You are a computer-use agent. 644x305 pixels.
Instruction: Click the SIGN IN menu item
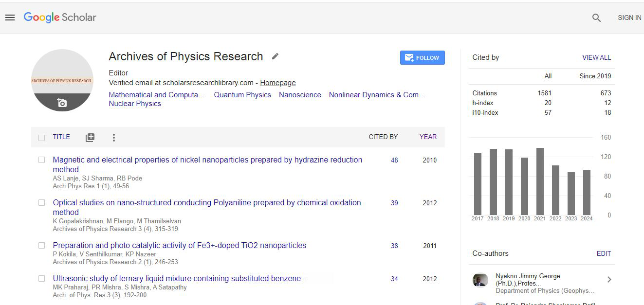(629, 18)
